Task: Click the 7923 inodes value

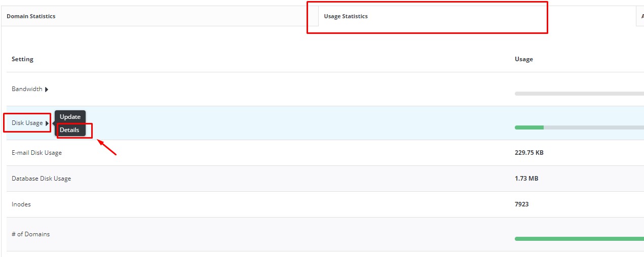Action: (x=521, y=204)
